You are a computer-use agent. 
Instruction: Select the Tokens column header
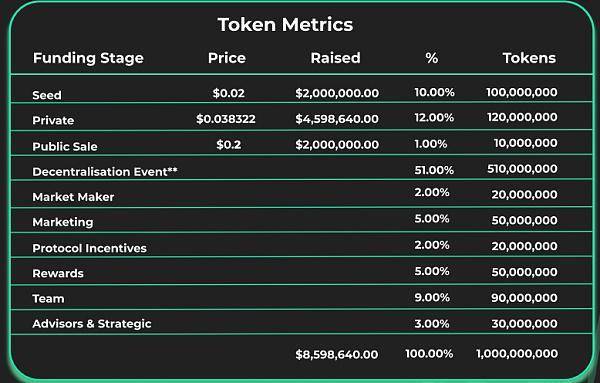click(x=529, y=58)
